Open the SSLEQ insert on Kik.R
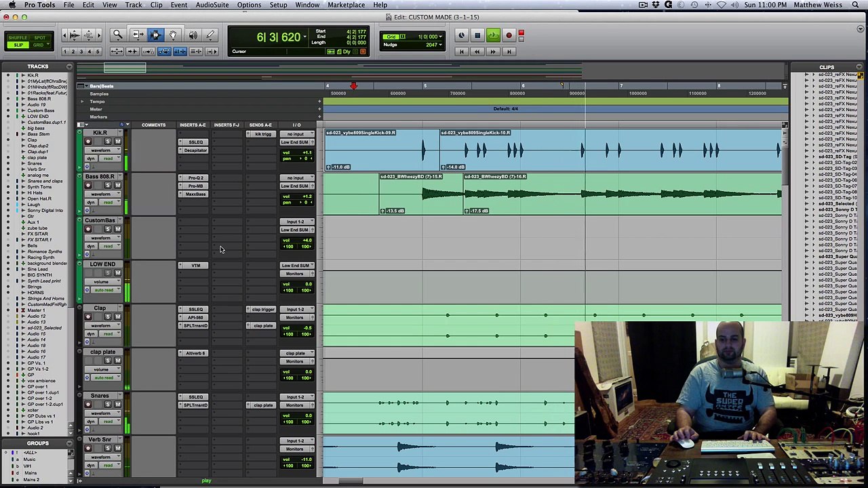 195,142
